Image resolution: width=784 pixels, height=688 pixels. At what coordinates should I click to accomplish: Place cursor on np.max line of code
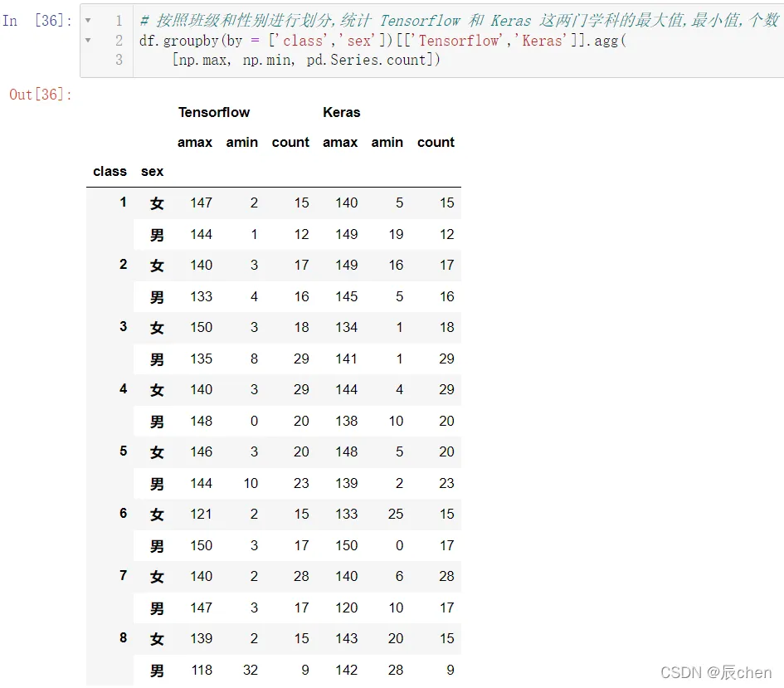[306, 60]
